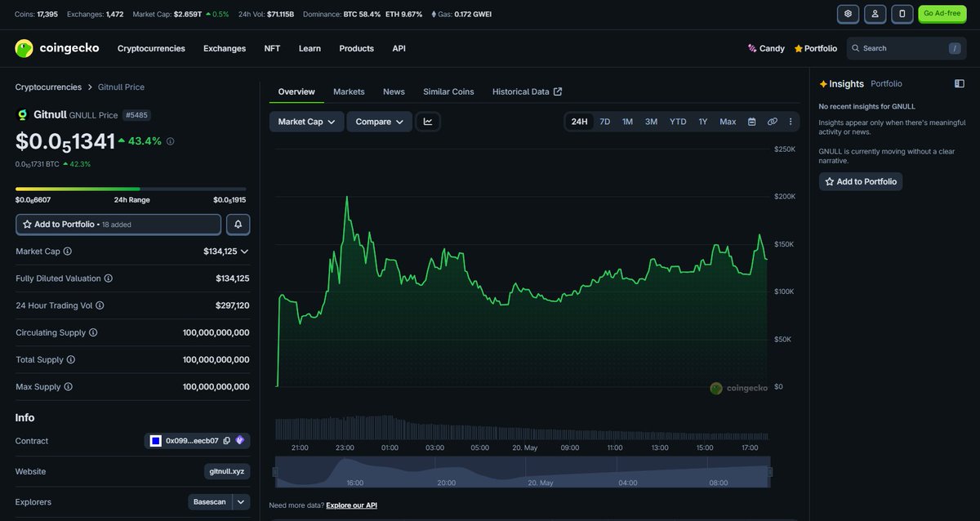Screen dimensions: 980x521
Task: Click the #5485 rank badge
Action: tap(136, 115)
